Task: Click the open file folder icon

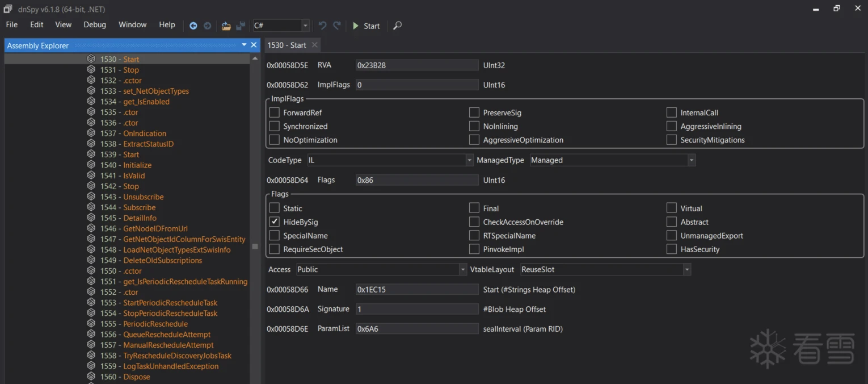Action: click(x=226, y=26)
